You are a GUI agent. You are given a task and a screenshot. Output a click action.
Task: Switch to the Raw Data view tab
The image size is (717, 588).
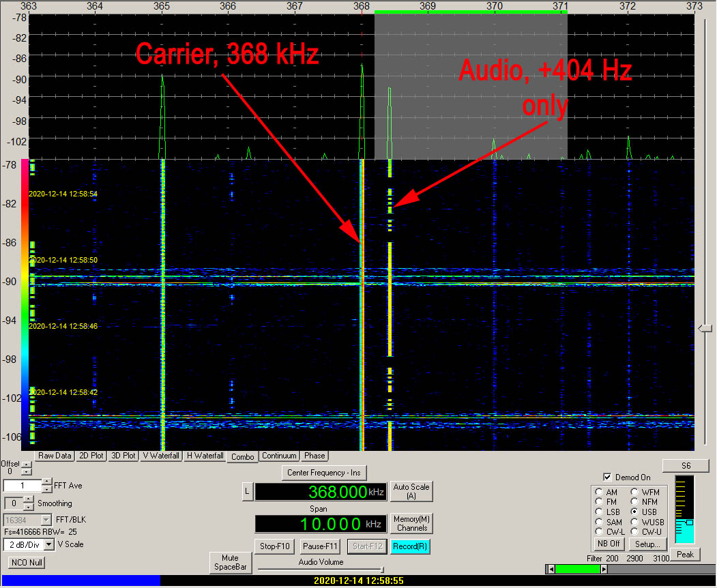coord(55,456)
